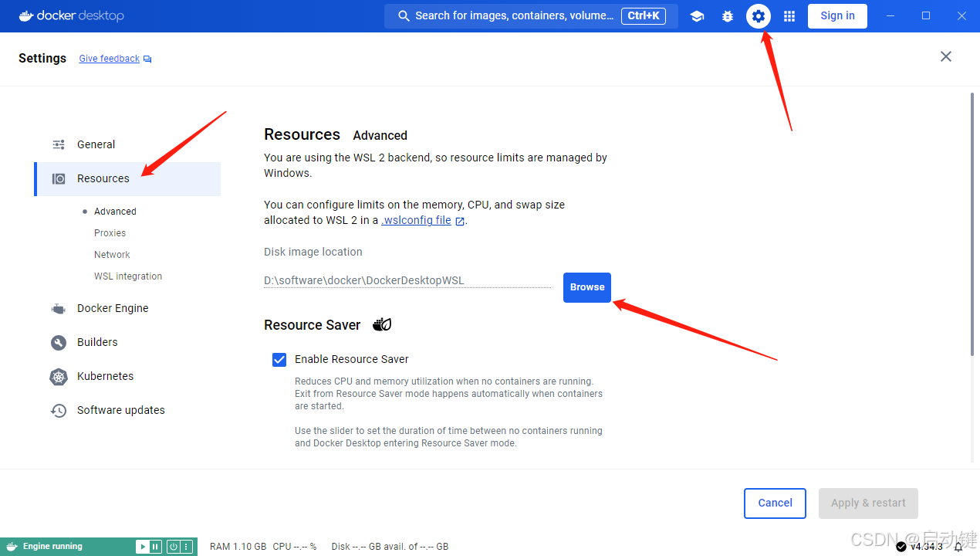This screenshot has width=980, height=556.
Task: Close the Settings panel with X
Action: click(x=946, y=56)
